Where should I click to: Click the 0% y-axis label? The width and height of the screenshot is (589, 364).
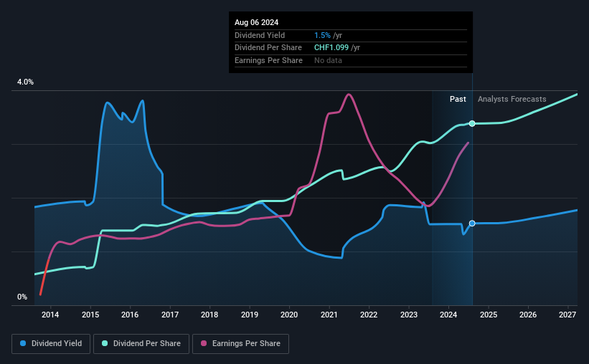22,297
